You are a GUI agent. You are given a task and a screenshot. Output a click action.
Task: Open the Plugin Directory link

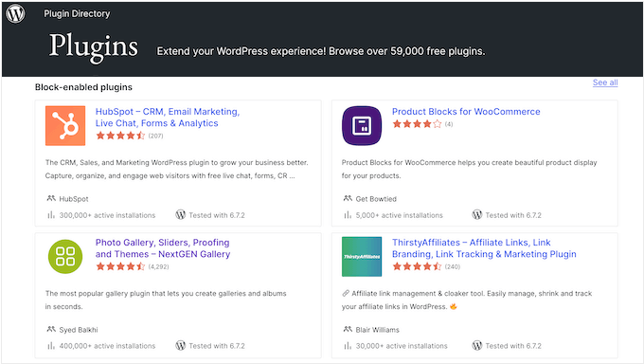point(77,13)
